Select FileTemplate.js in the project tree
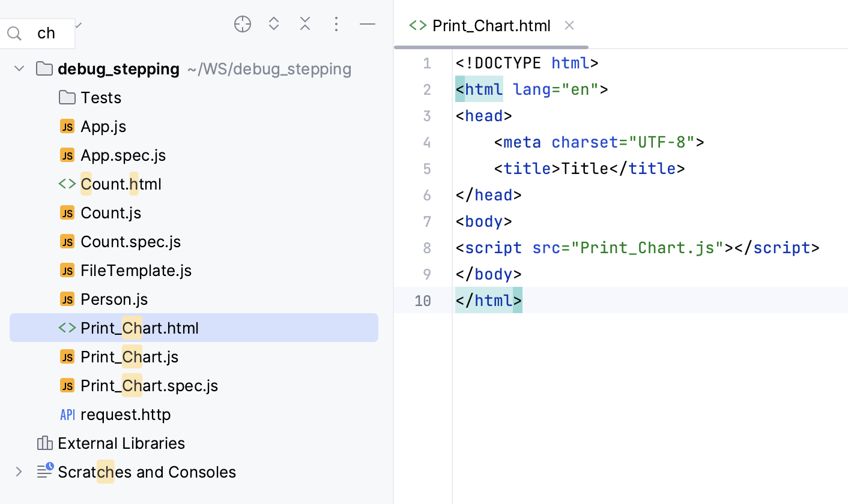848x504 pixels. 136,271
